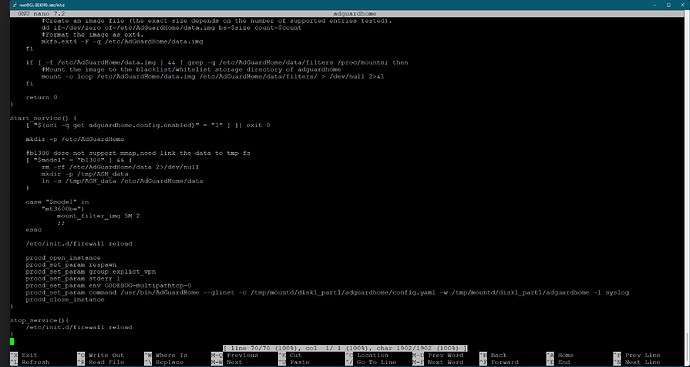Place cursor on 'dd if=/dev/zero' line

coord(172,28)
